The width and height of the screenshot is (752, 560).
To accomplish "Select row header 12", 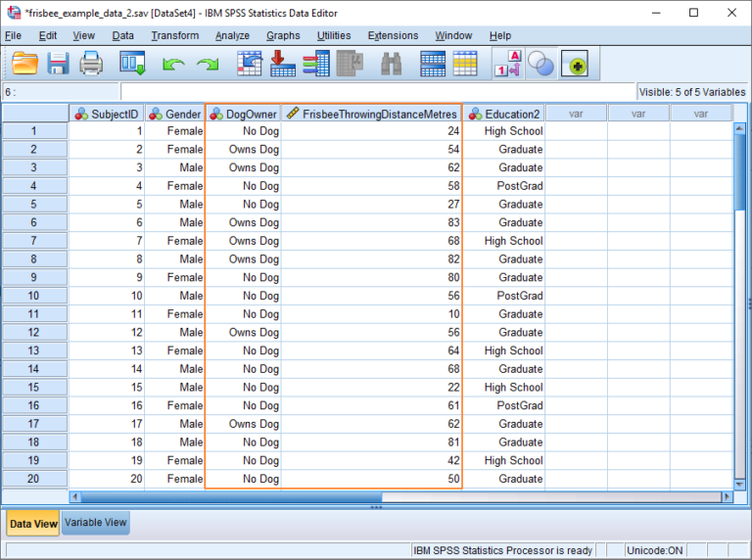I will 34,332.
